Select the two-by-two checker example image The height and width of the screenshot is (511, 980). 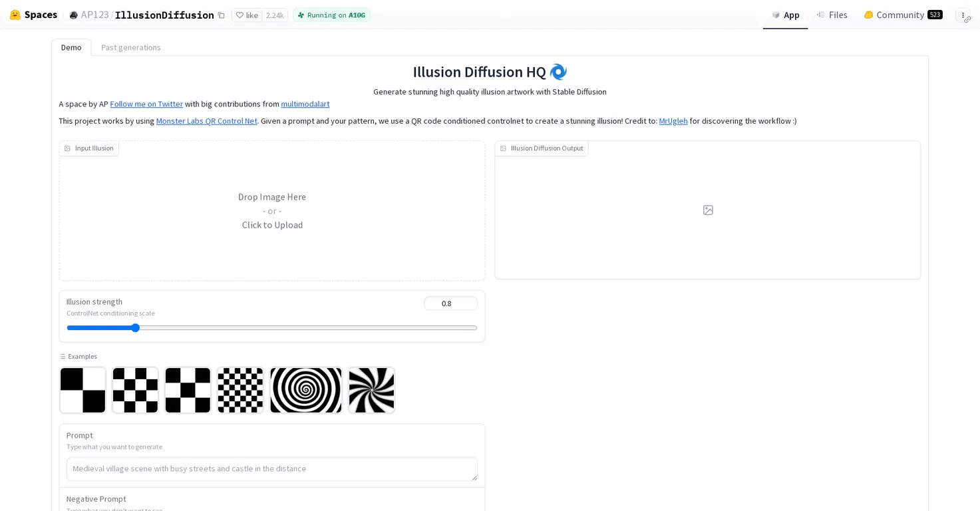82,391
